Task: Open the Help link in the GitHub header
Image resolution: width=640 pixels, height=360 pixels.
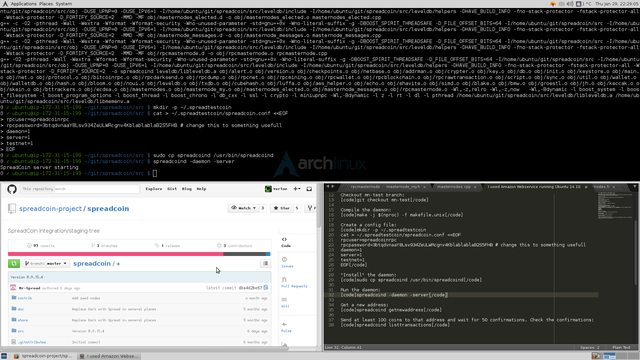Action: [201, 189]
